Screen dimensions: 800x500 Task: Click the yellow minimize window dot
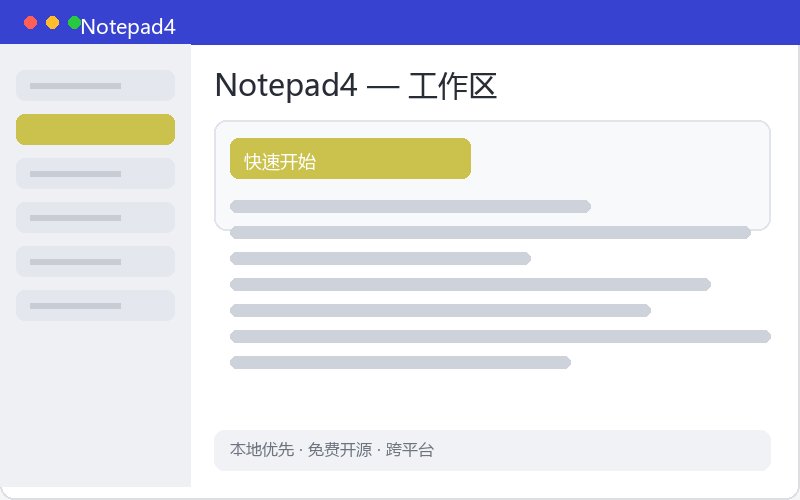(x=53, y=23)
